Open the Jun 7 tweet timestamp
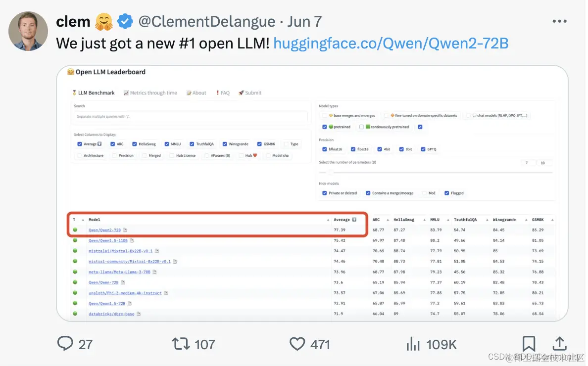 click(x=304, y=22)
